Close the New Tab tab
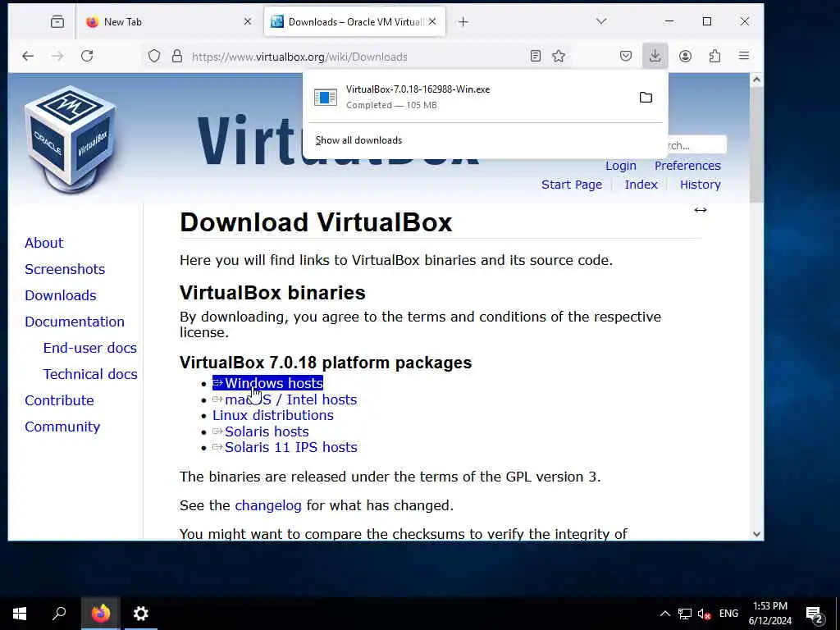Viewport: 840px width, 630px height. pyautogui.click(x=248, y=22)
